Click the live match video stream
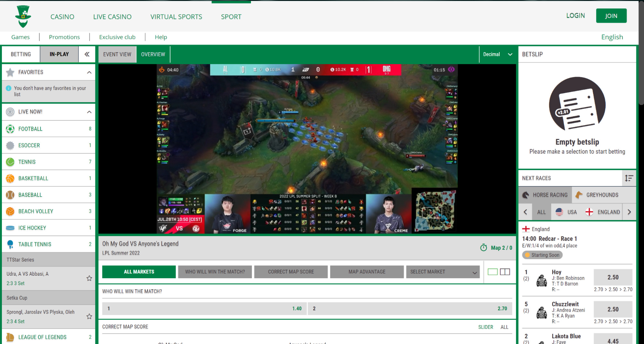 coord(307,149)
